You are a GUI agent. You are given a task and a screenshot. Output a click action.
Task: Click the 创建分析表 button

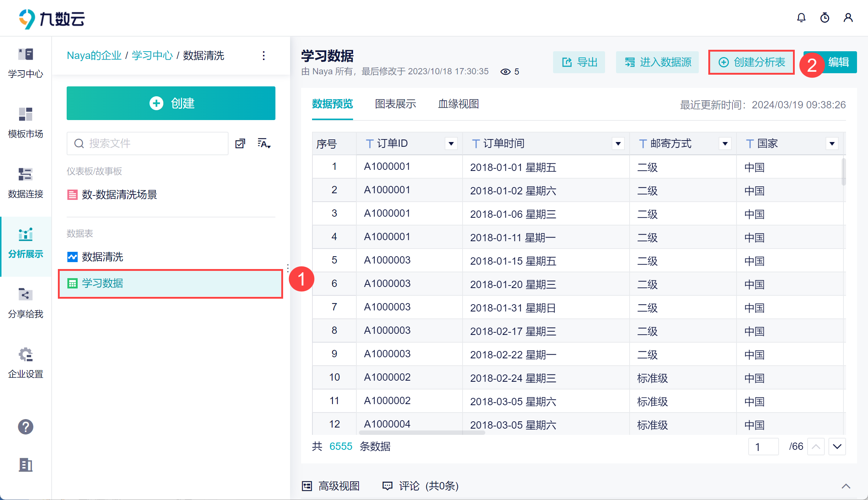coord(752,62)
